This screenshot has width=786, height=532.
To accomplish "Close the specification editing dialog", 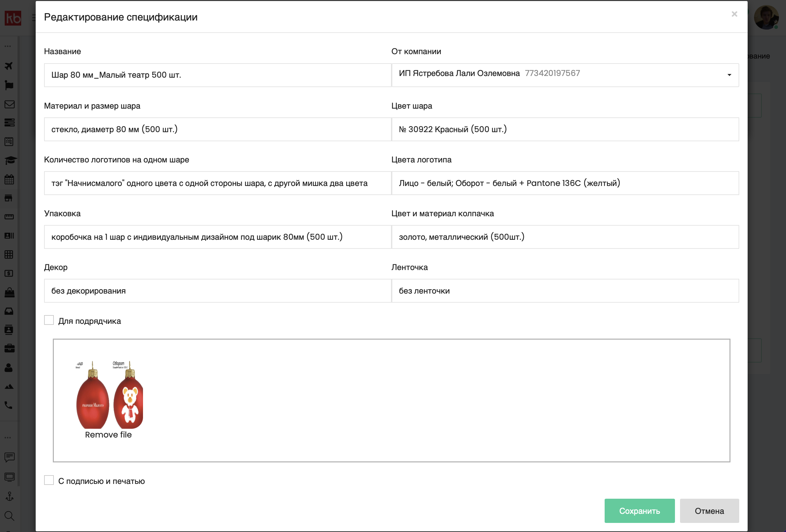I will [x=734, y=14].
